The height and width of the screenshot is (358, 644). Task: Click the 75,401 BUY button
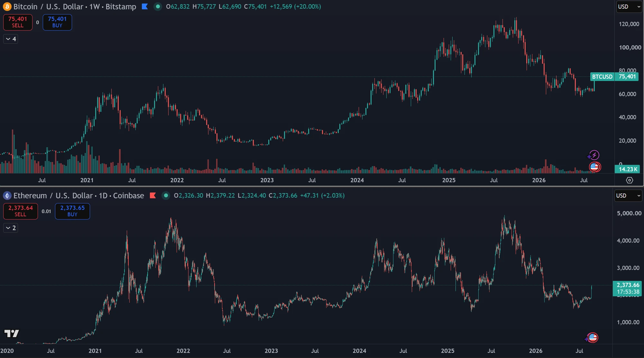coord(57,22)
